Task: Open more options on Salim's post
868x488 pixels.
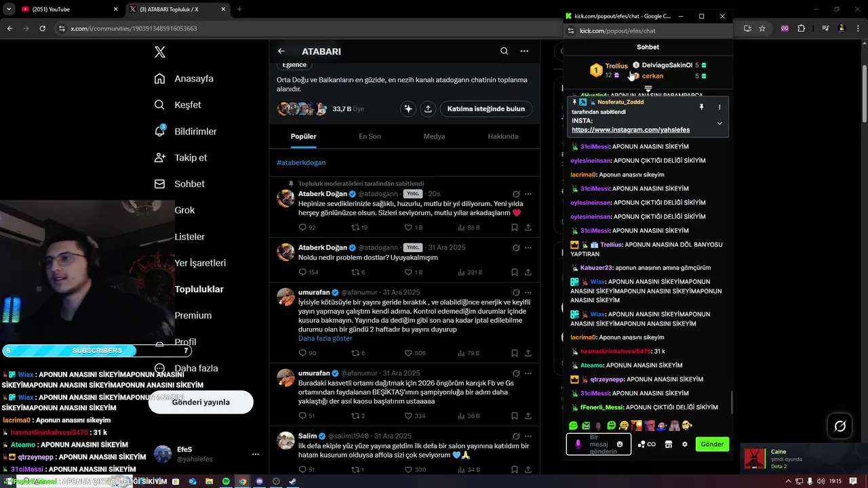Action: pos(528,436)
